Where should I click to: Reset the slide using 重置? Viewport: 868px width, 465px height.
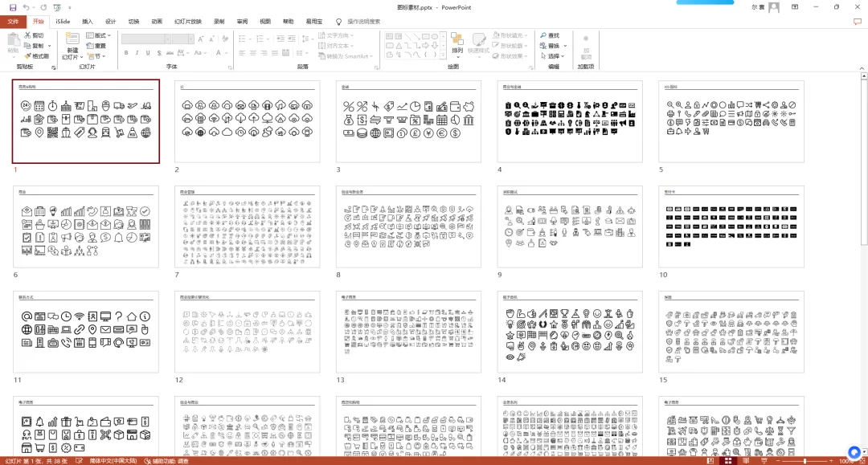[x=96, y=46]
